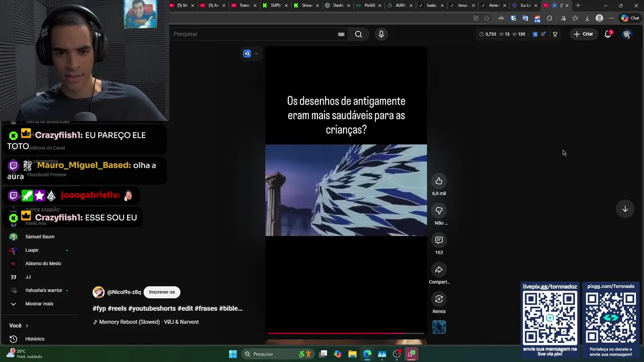
Task: Open YouTube notifications bell
Action: (608, 34)
